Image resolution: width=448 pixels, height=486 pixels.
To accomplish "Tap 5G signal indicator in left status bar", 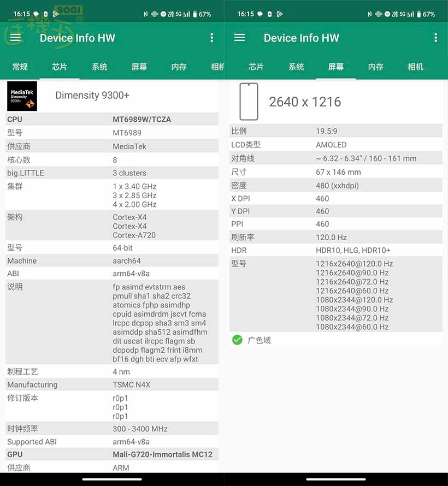I will pyautogui.click(x=182, y=14).
